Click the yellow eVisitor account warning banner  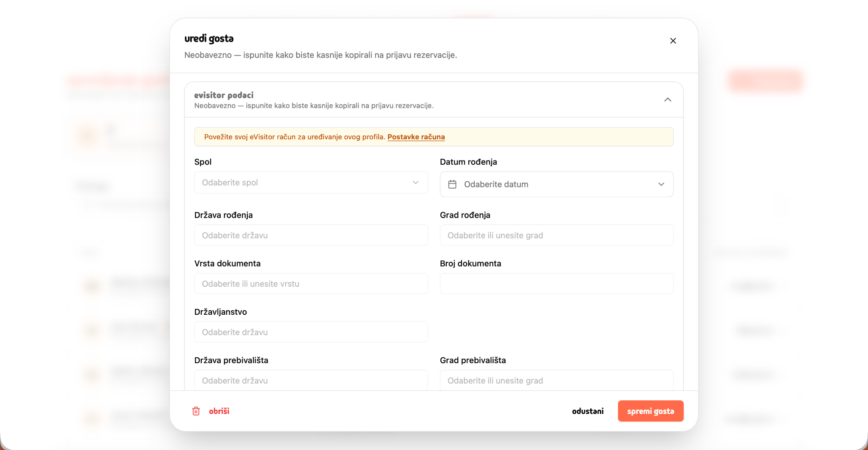click(x=434, y=137)
